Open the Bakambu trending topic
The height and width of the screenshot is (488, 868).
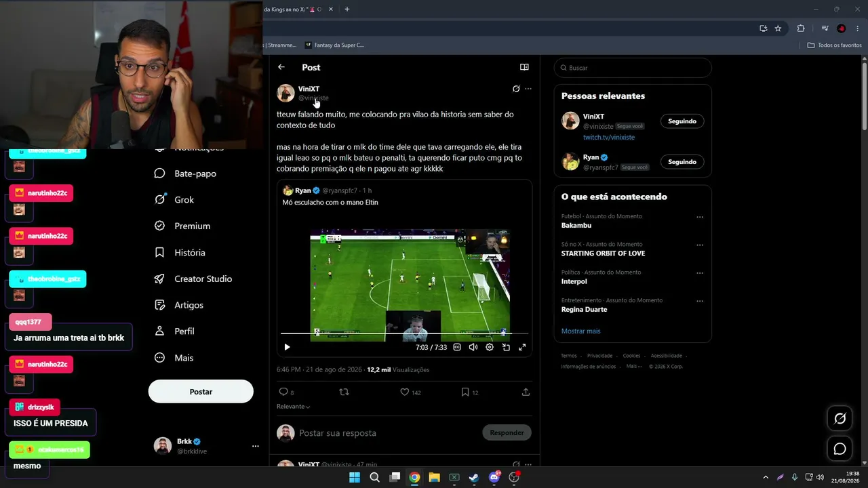click(x=576, y=225)
